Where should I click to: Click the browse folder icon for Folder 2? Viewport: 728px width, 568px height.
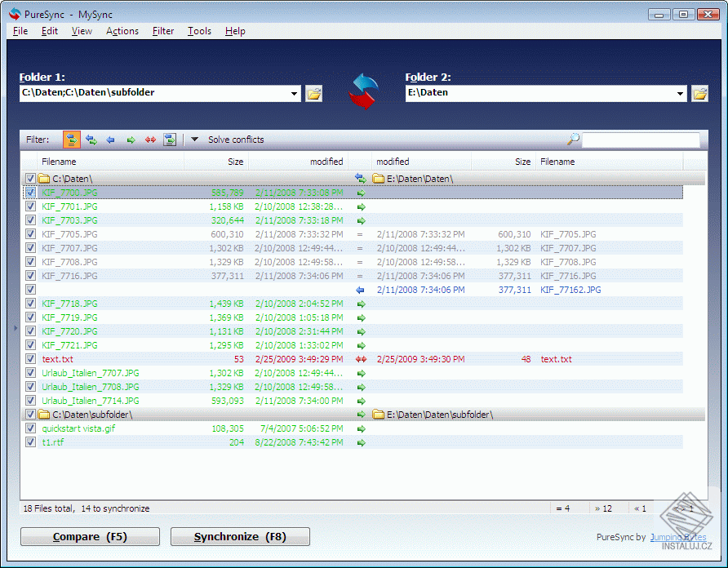pyautogui.click(x=699, y=93)
